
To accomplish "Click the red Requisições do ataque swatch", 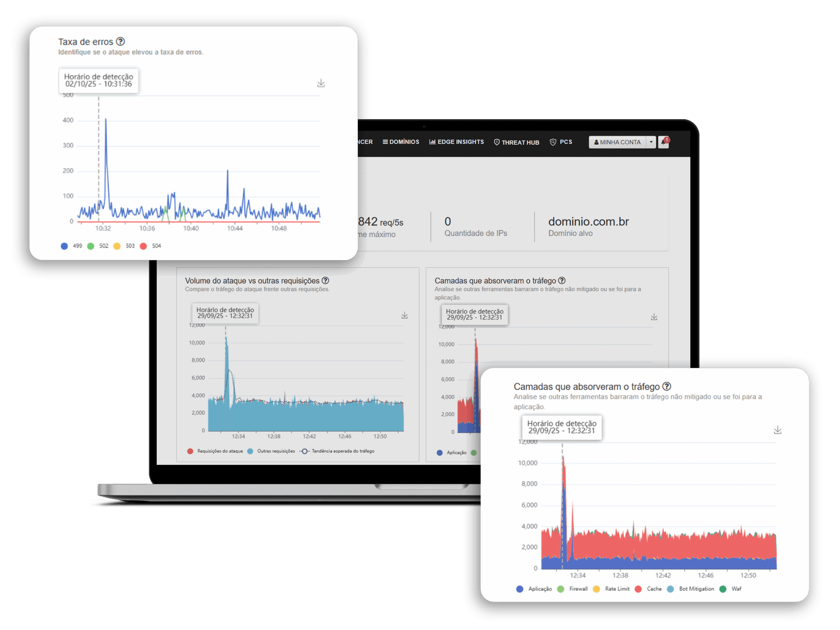I will pos(190,451).
